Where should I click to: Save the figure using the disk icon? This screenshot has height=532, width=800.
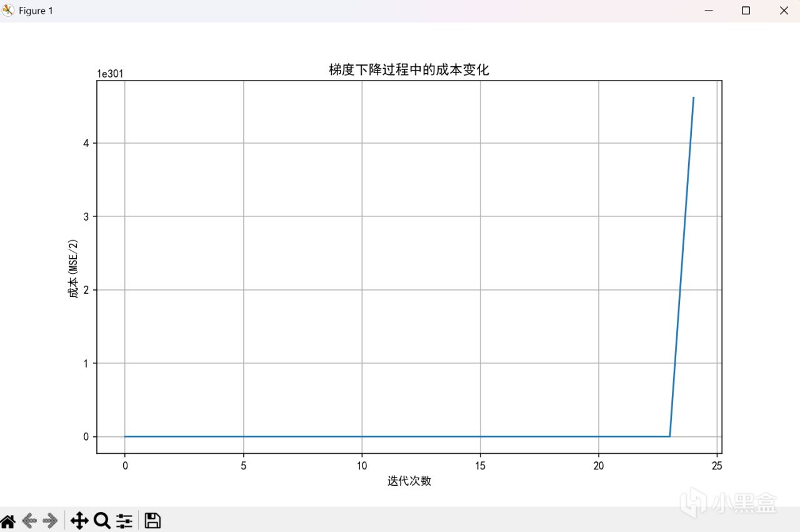click(x=152, y=520)
